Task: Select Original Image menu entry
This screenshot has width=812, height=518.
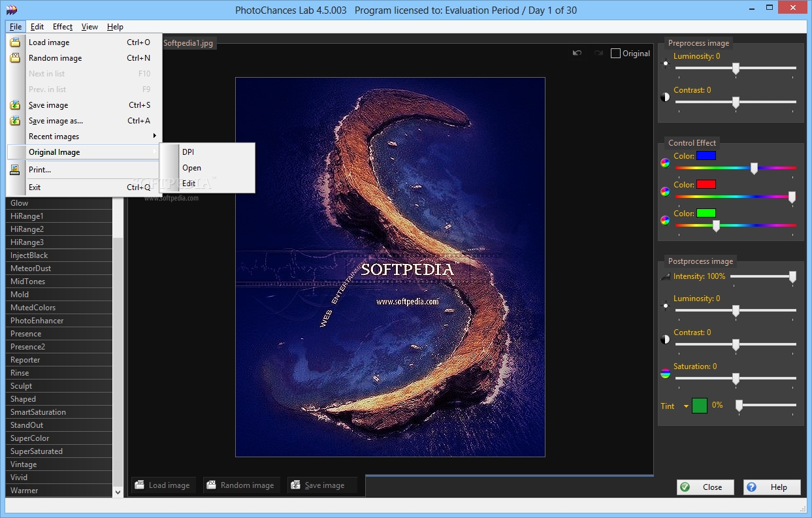Action: [x=84, y=152]
